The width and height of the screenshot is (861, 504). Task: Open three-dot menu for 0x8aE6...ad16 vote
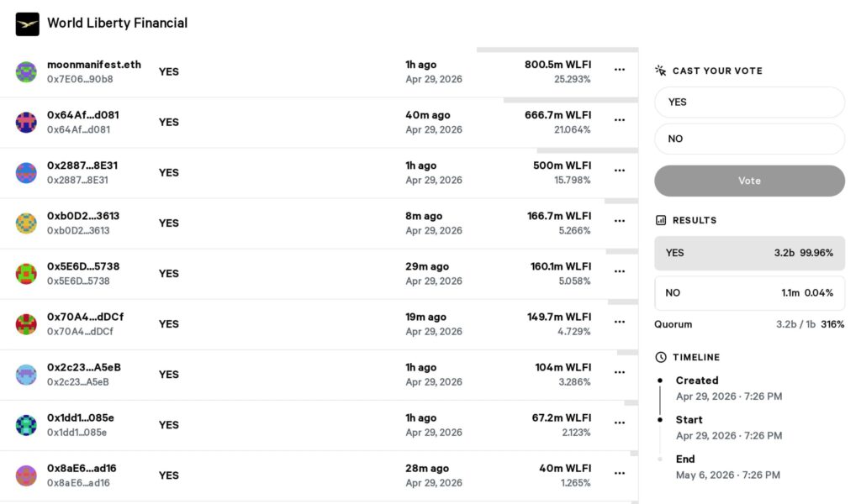coord(620,473)
